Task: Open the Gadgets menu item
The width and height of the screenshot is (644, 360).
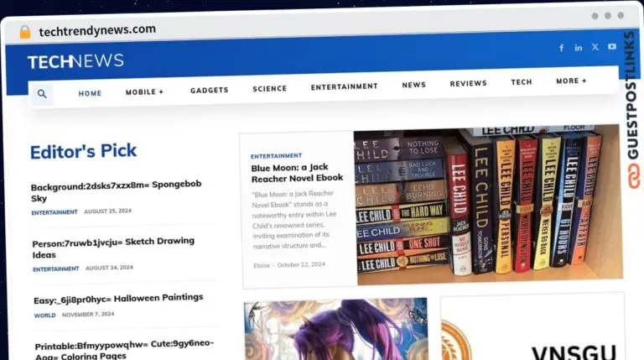Action: pyautogui.click(x=208, y=90)
